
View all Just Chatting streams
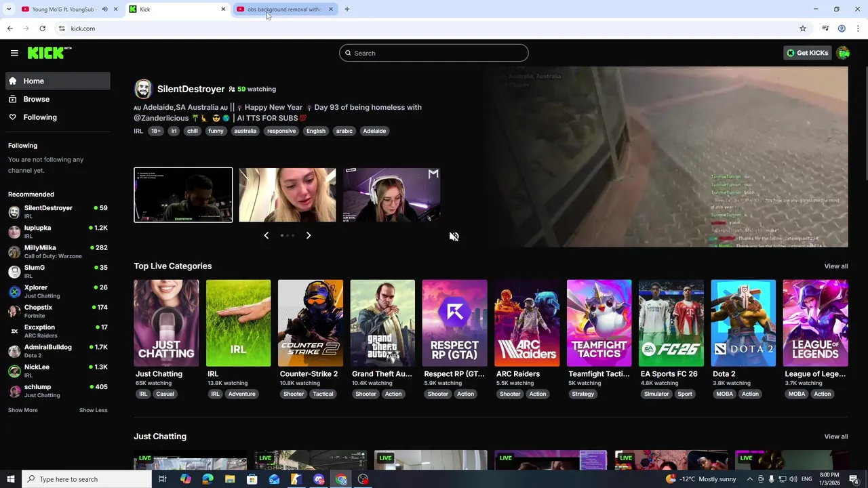pos(835,436)
